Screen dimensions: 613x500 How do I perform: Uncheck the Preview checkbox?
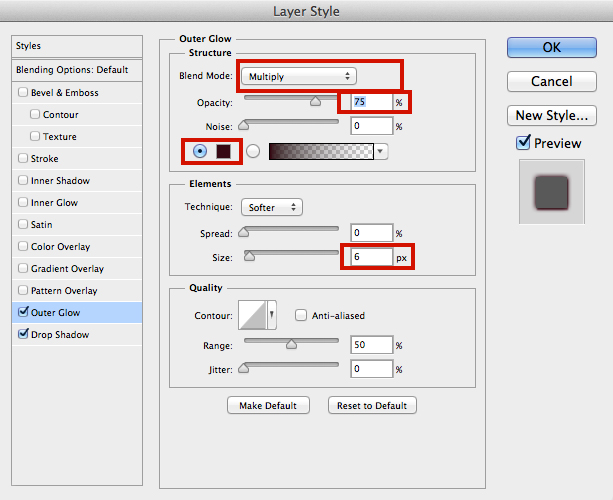coord(523,143)
